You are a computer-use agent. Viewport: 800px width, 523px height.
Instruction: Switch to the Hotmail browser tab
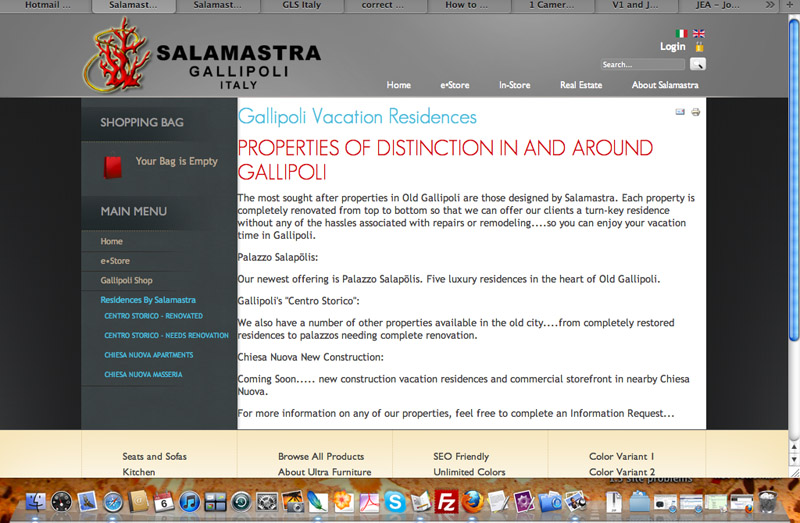click(x=47, y=5)
